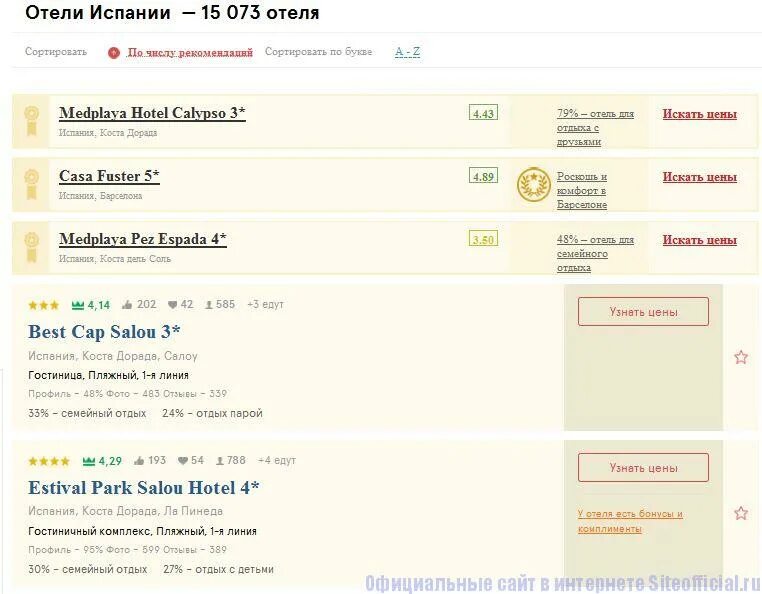The height and width of the screenshot is (594, 762).
Task: Search prices for Medplaya Hotel Calypso
Action: 700,114
